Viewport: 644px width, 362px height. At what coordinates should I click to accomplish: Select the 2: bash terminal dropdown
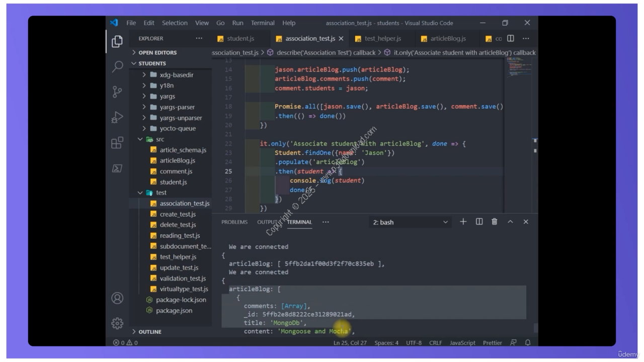[x=410, y=222]
